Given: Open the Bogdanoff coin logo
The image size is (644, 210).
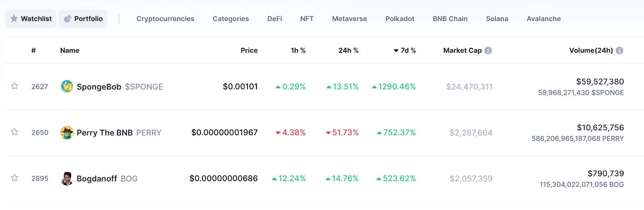Looking at the screenshot, I should pos(67,178).
